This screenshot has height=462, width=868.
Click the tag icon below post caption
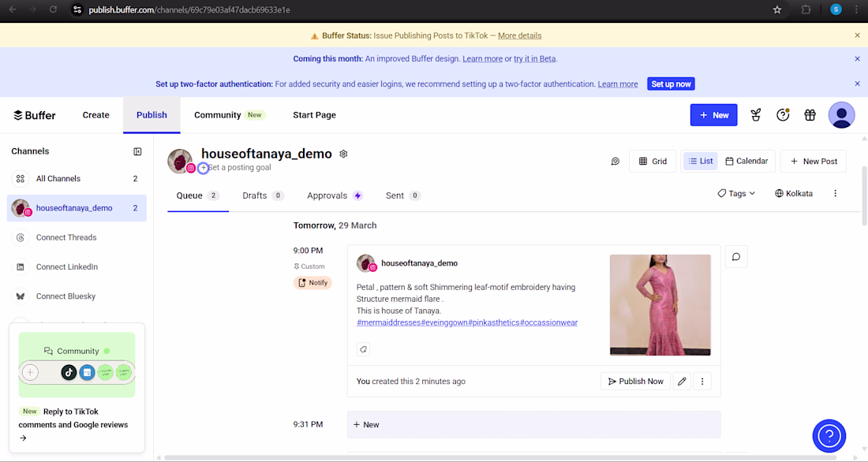click(x=363, y=349)
